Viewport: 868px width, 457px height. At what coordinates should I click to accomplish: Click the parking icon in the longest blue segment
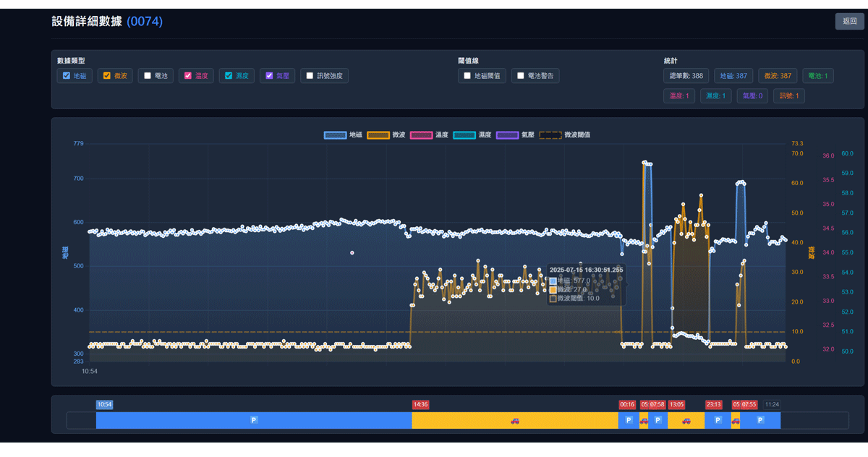[x=254, y=420]
